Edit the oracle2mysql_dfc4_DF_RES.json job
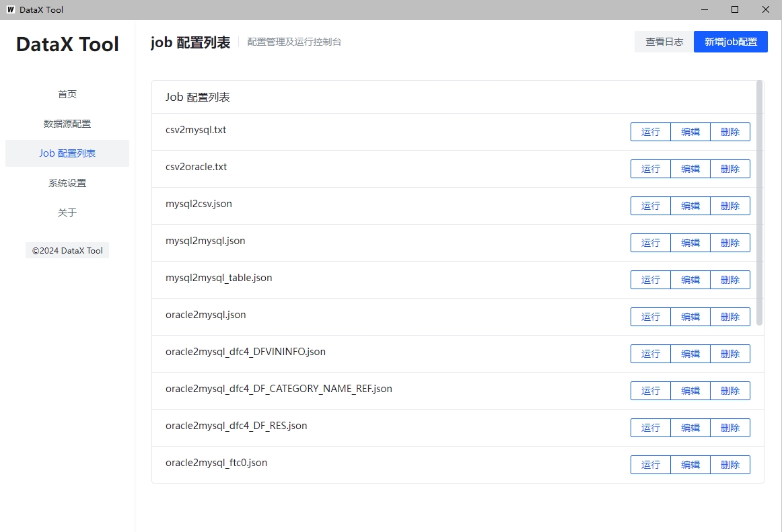The image size is (782, 532). (x=690, y=428)
